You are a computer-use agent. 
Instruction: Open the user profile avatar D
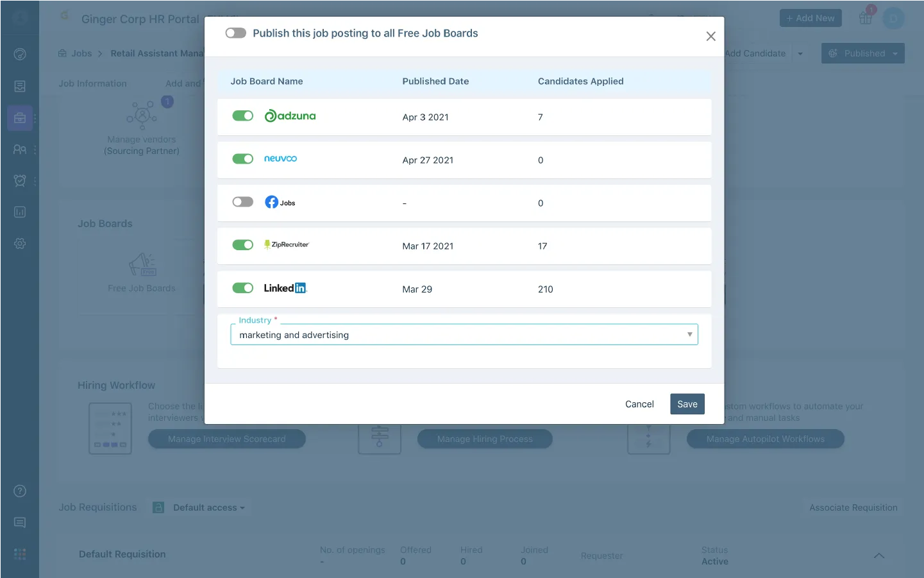pyautogui.click(x=893, y=19)
